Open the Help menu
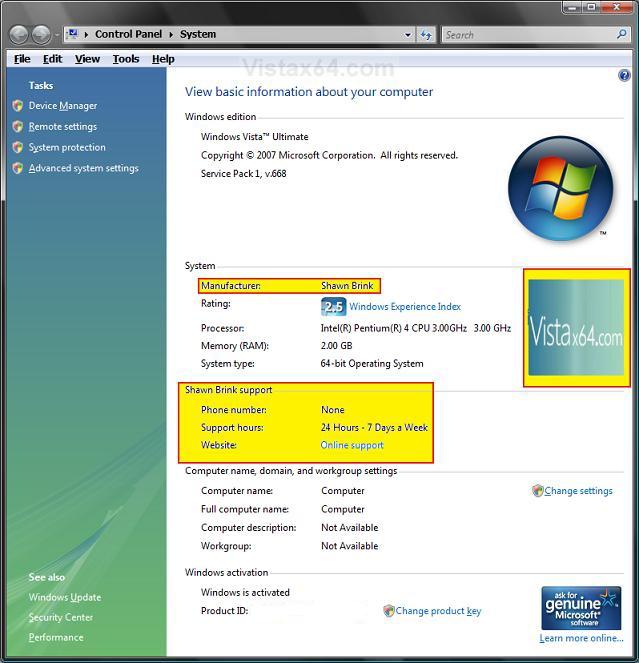 pyautogui.click(x=163, y=59)
